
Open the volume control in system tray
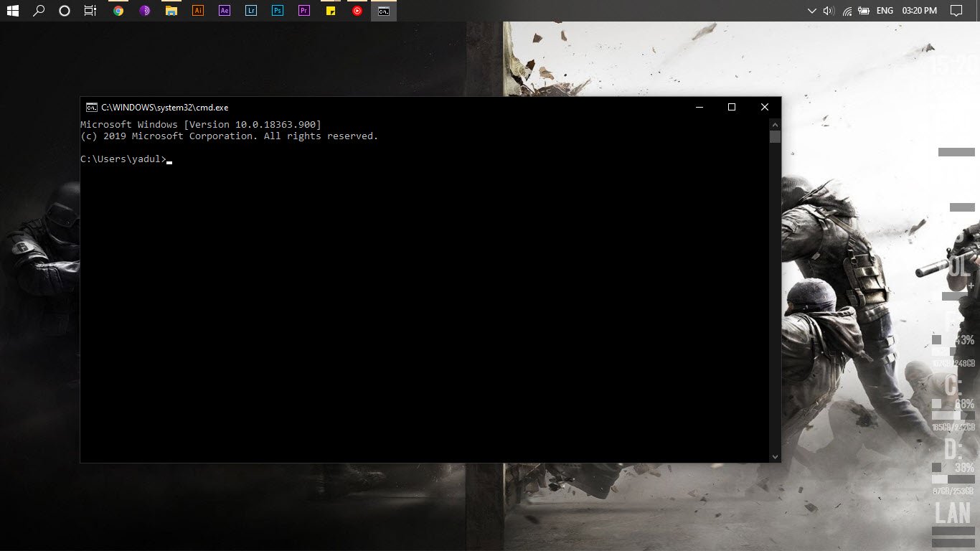coord(829,11)
